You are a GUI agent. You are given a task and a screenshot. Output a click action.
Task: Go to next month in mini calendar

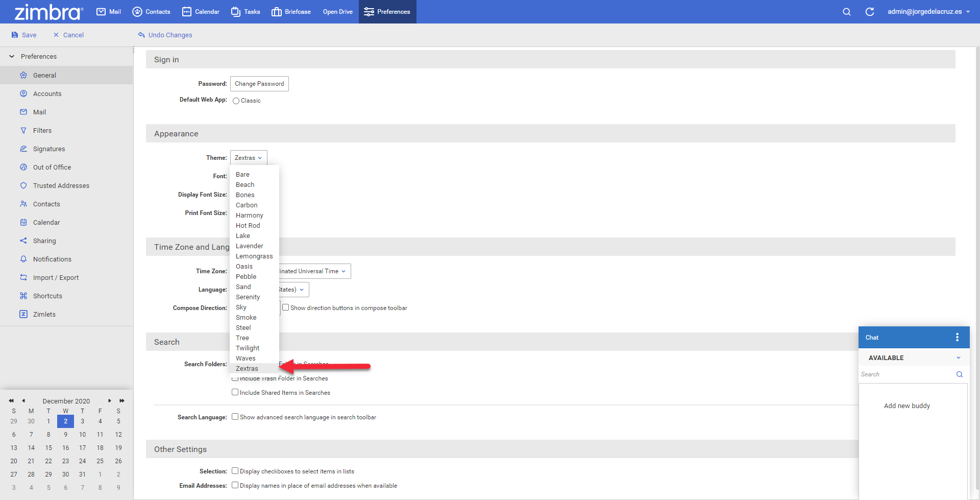click(x=110, y=401)
